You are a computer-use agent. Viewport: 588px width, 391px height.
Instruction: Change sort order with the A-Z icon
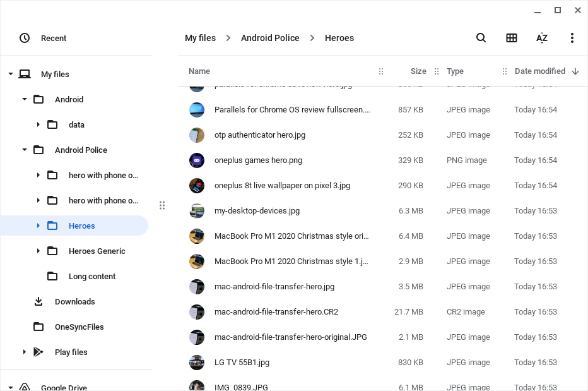[x=541, y=38]
